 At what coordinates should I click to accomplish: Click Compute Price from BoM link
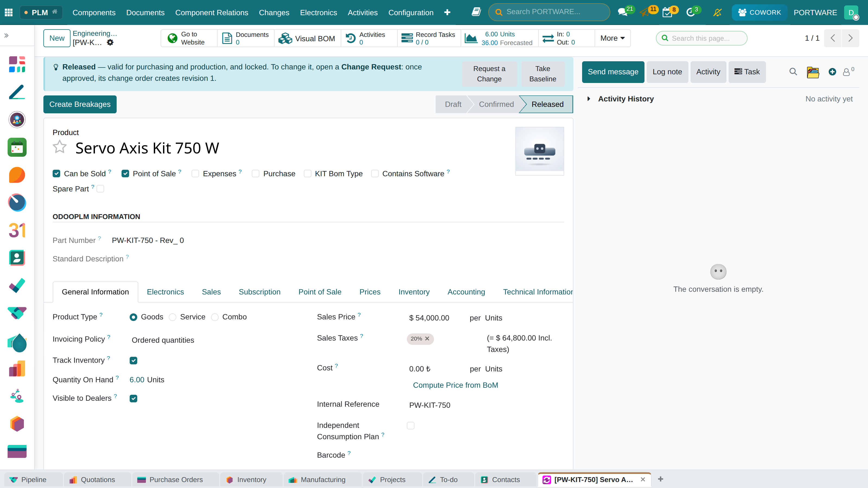(455, 385)
